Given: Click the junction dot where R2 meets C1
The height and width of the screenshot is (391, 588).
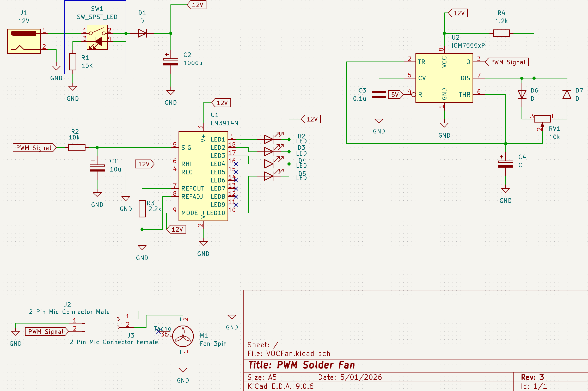Looking at the screenshot, I should (x=97, y=148).
